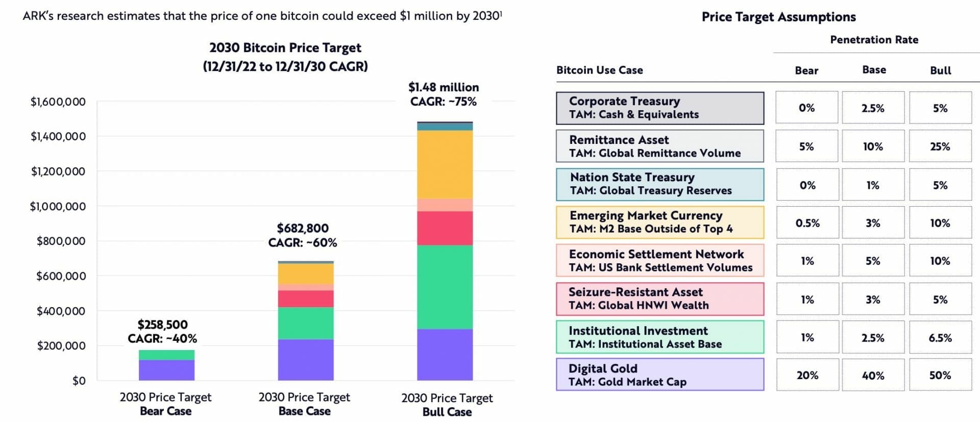Select the Emerging Market Currency use case box
Image resolution: width=980 pixels, height=422 pixels.
point(659,222)
